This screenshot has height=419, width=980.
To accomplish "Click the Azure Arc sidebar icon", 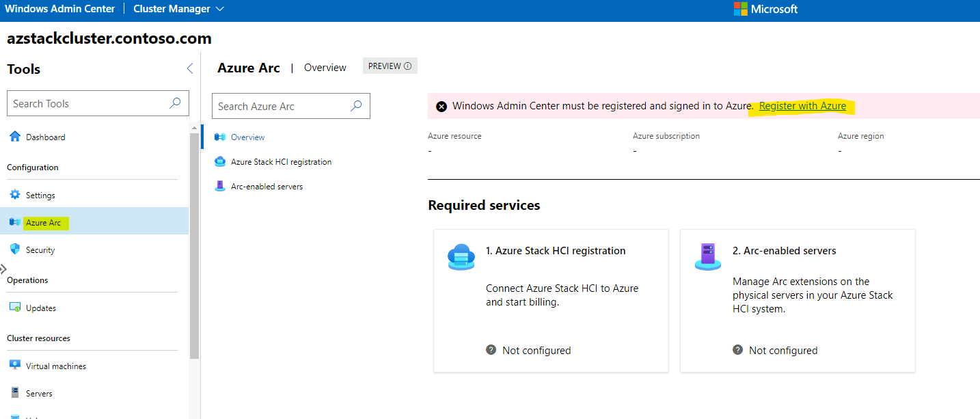I will pos(15,222).
